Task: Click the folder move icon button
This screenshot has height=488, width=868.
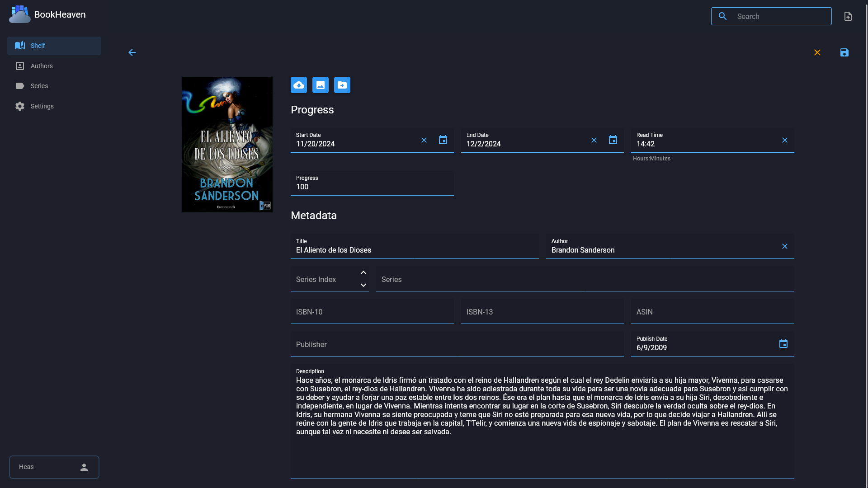Action: coord(342,85)
